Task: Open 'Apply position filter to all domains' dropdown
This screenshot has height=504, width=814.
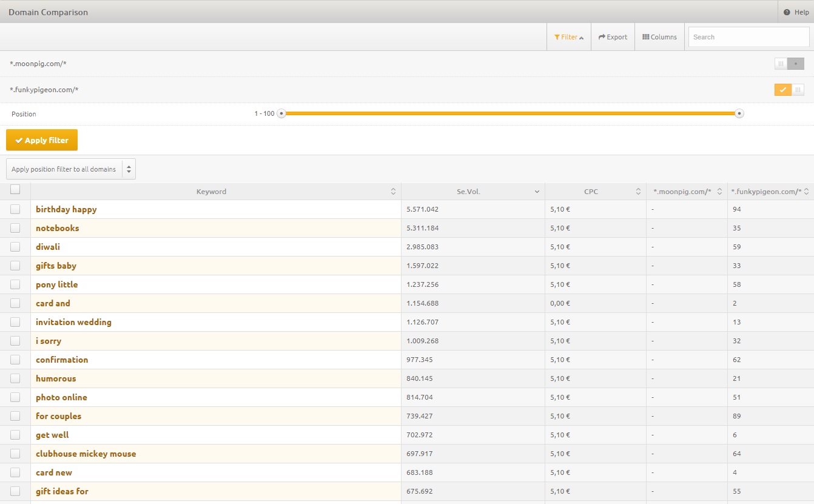Action: 71,169
